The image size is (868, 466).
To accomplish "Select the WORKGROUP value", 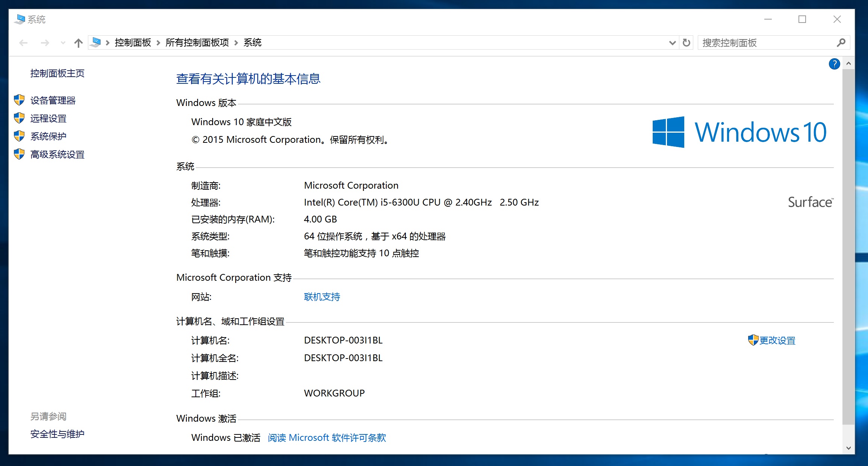I will [334, 393].
